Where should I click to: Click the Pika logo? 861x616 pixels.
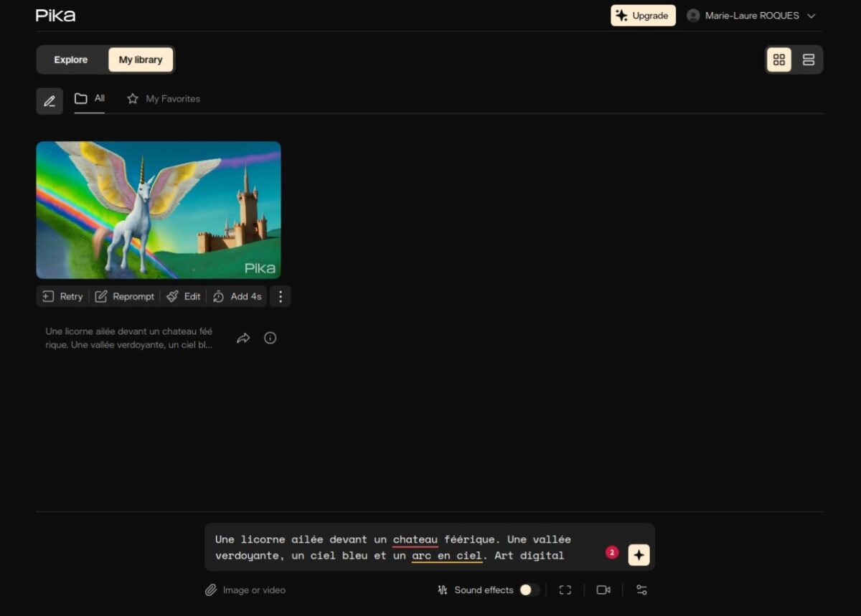click(x=55, y=15)
